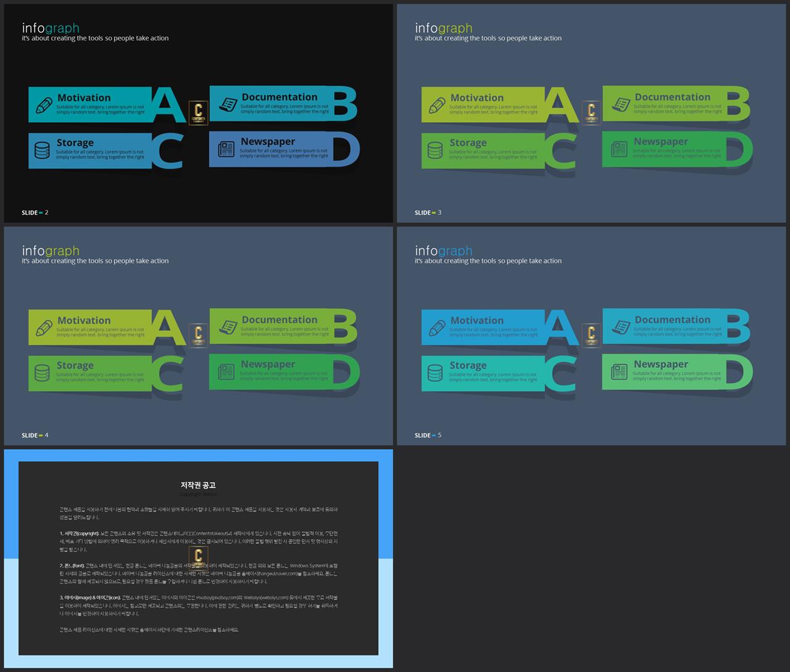
Task: Click the Documentation paper icon on slide 3
Action: pos(622,104)
